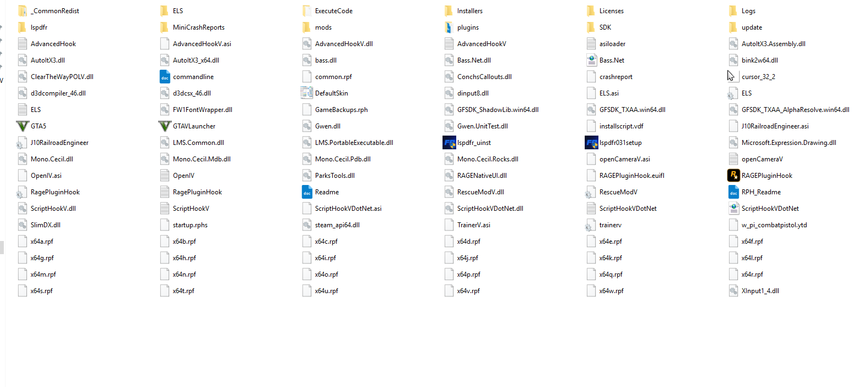
Task: Select file ParksTools.dll
Action: point(335,176)
